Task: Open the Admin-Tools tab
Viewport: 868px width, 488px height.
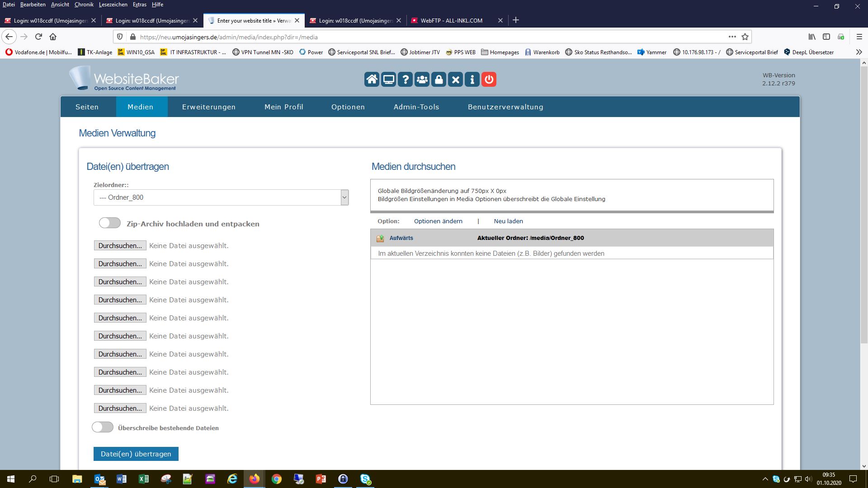Action: point(416,107)
